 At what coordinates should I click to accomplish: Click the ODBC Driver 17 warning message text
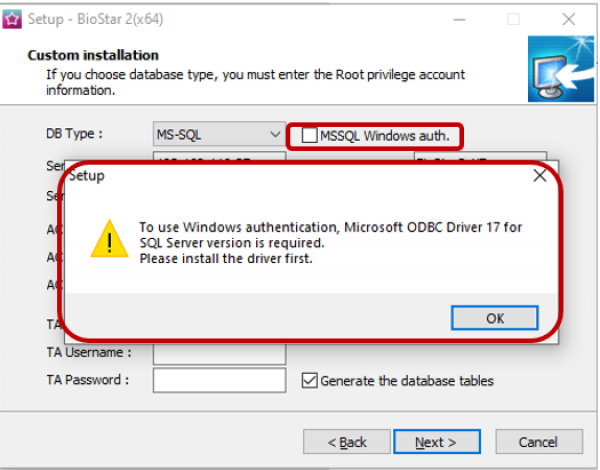330,243
